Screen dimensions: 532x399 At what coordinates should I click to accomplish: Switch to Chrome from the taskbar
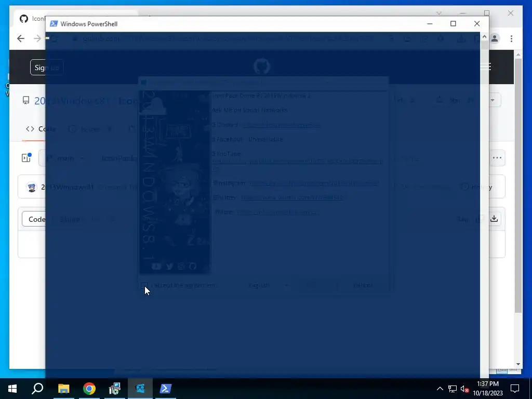(x=89, y=389)
